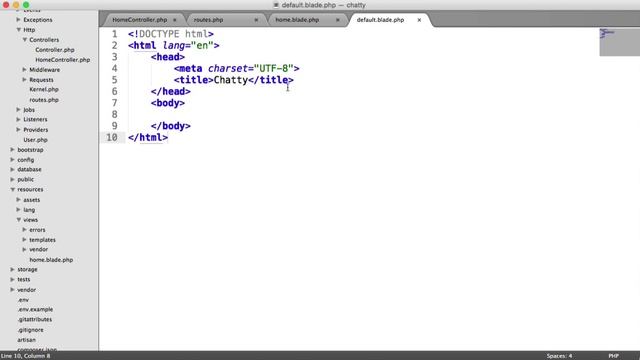Switch to the HomeController.php tab
Screen dimensions: 640x360
[140, 20]
